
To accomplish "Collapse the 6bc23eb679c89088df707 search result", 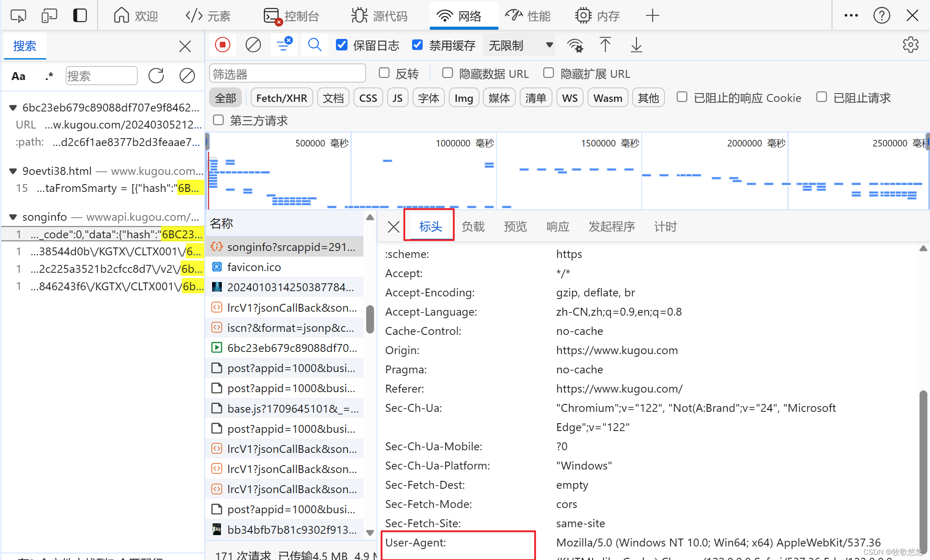I will [x=13, y=108].
